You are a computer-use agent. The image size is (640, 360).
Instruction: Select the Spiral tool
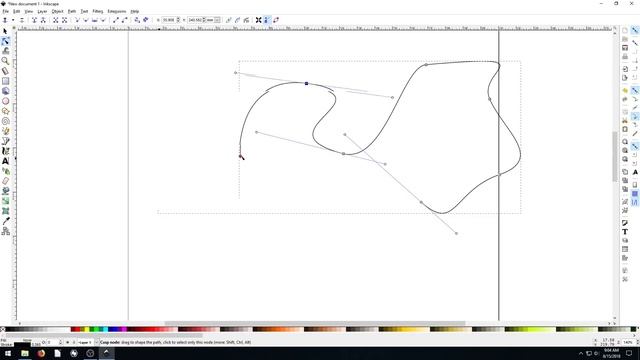click(5, 121)
